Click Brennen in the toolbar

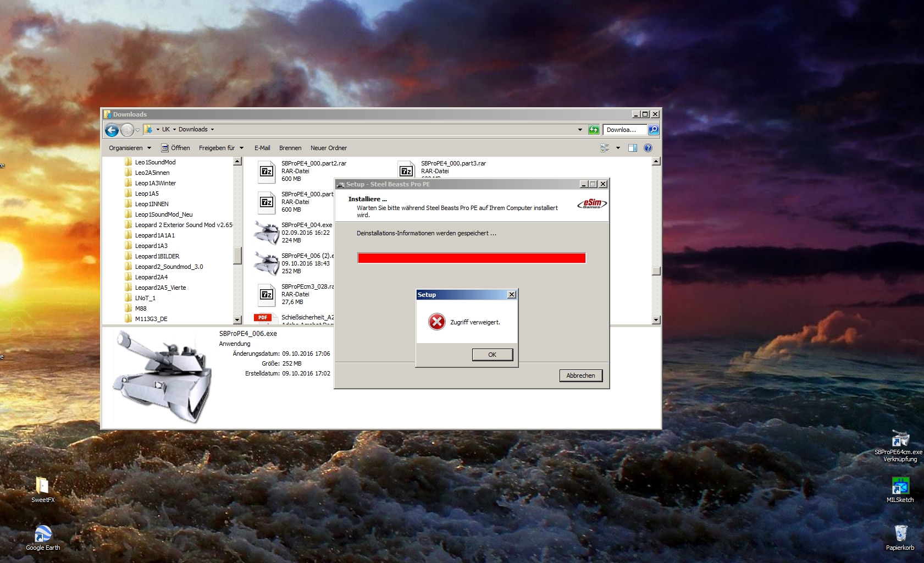290,148
